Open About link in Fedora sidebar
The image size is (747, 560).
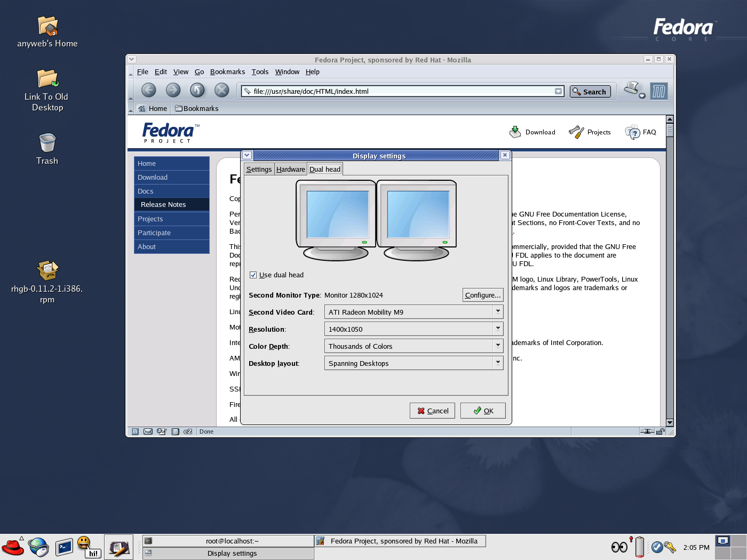pos(172,247)
